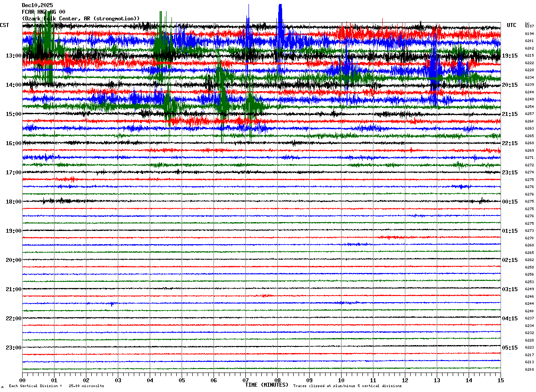Image resolution: width=536 pixels, height=392 pixels.
Task: Pick the 01:15 UTC time label
Action: point(510,231)
